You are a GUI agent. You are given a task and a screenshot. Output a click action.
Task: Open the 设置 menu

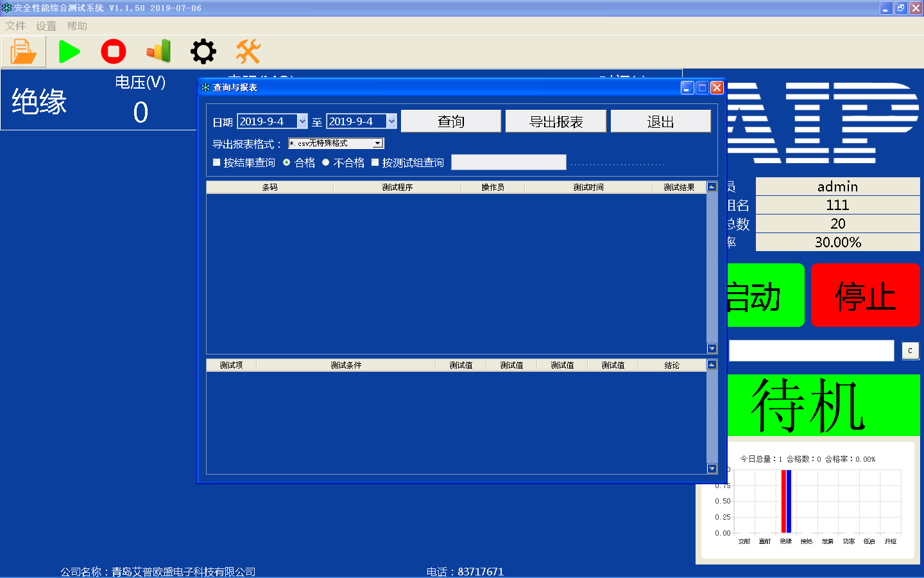click(46, 26)
